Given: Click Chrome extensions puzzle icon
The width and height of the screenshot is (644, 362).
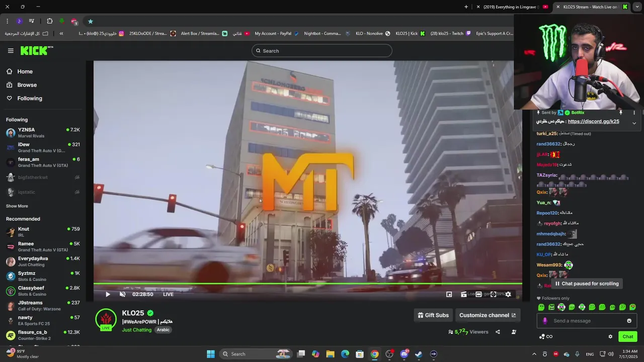Looking at the screenshot, I should tap(50, 21).
